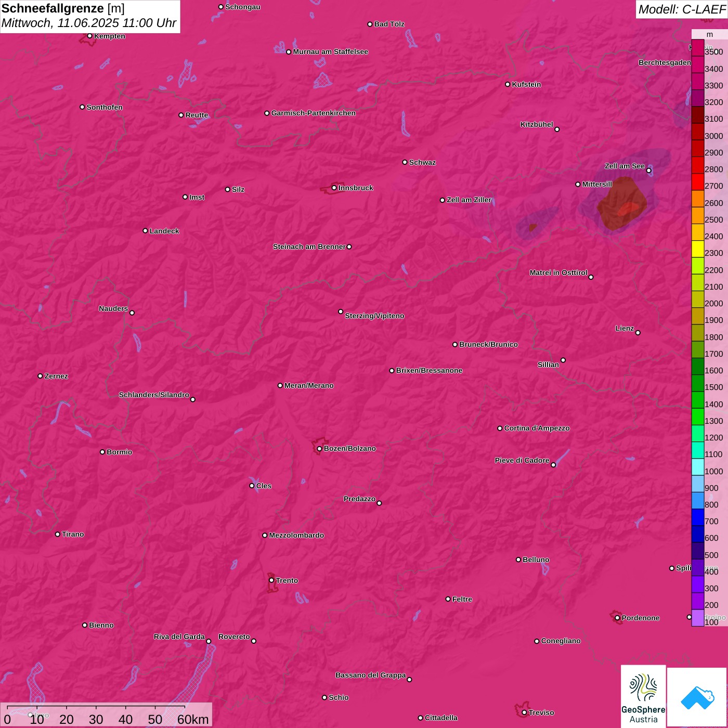This screenshot has width=728, height=728.
Task: Click the "0" mark on the scale bar
Action: (7, 719)
